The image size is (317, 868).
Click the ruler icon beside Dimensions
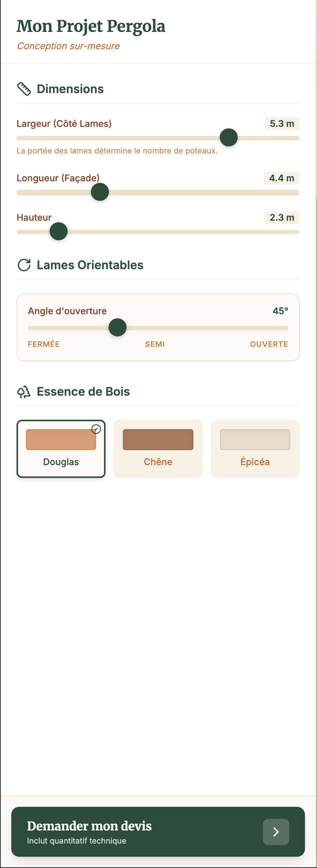coord(24,88)
